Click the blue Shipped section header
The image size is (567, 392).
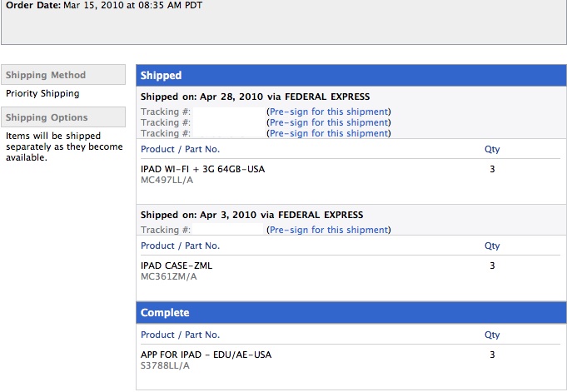351,75
